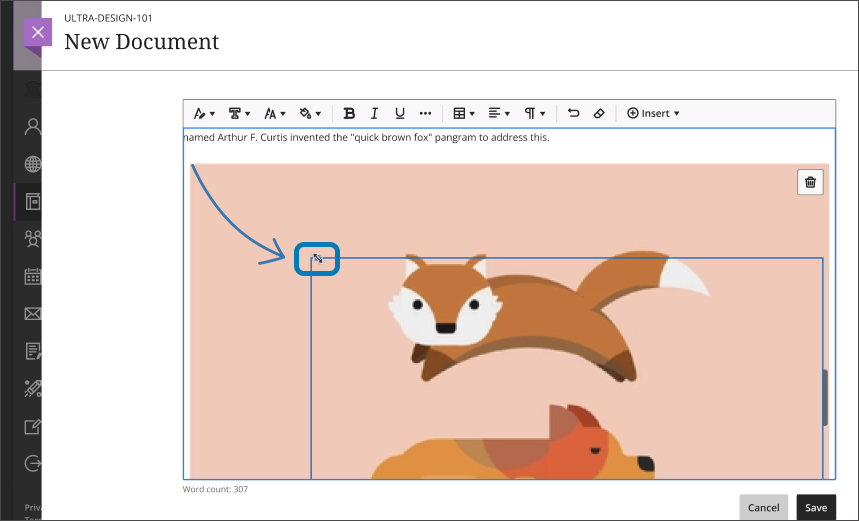
Task: Clear formatting with the eraser icon
Action: [x=599, y=114]
